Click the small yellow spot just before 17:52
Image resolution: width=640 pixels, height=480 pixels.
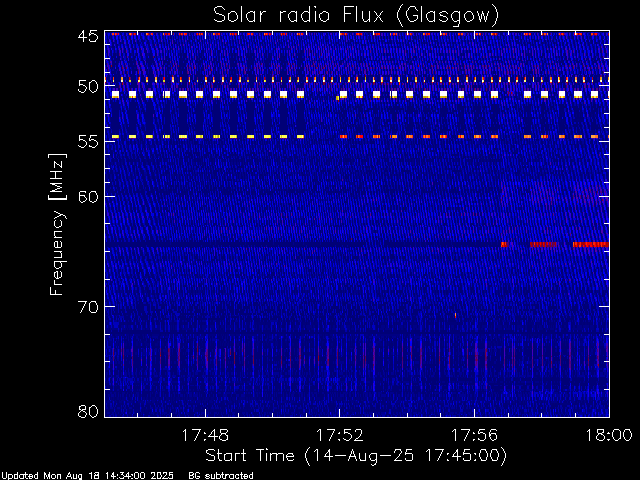[x=338, y=98]
